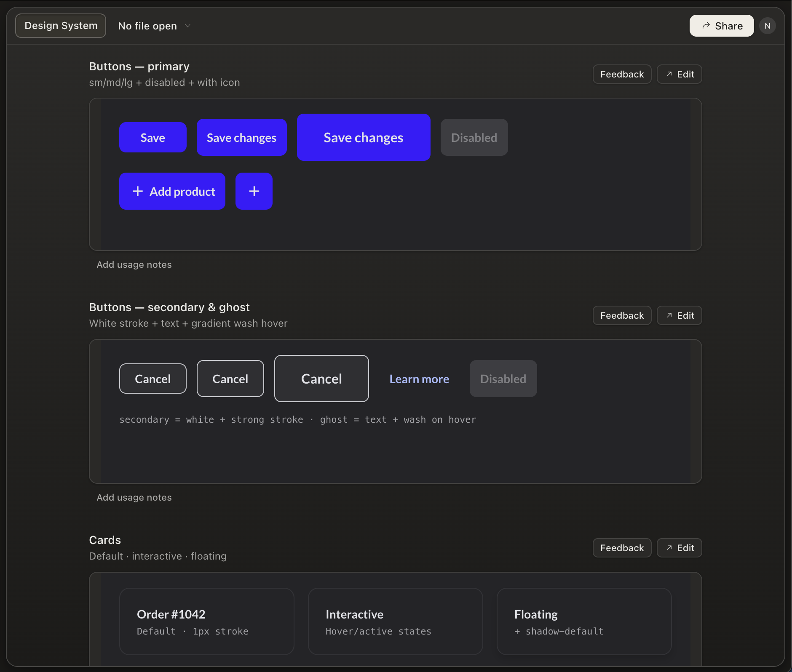Add usage notes under secondary buttons

coord(134,498)
